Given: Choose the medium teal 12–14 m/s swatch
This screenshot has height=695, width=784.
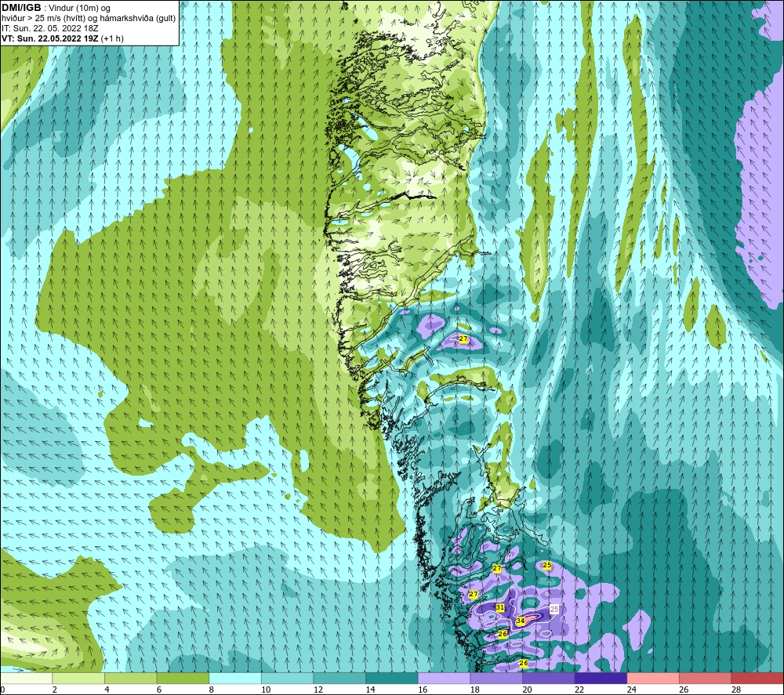Looking at the screenshot, I should [339, 678].
